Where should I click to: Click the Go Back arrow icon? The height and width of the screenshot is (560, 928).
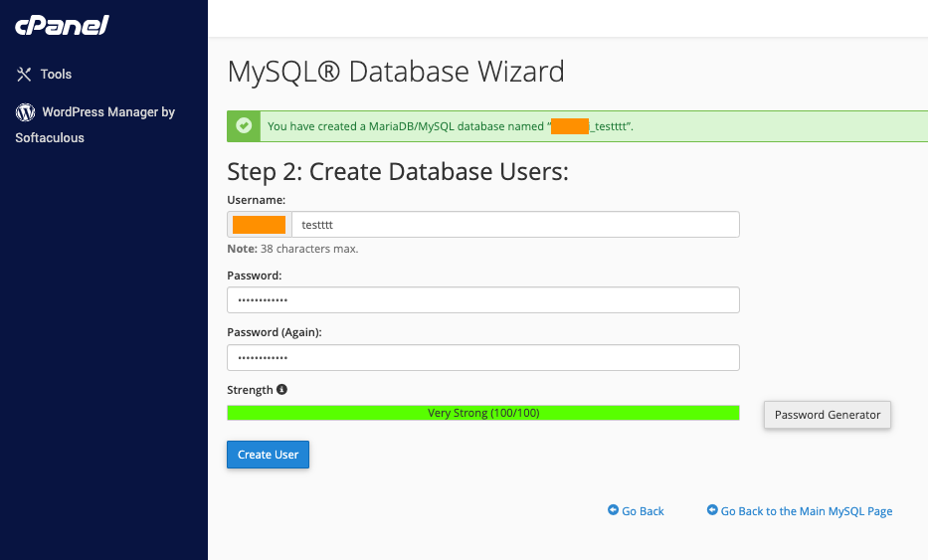point(613,509)
